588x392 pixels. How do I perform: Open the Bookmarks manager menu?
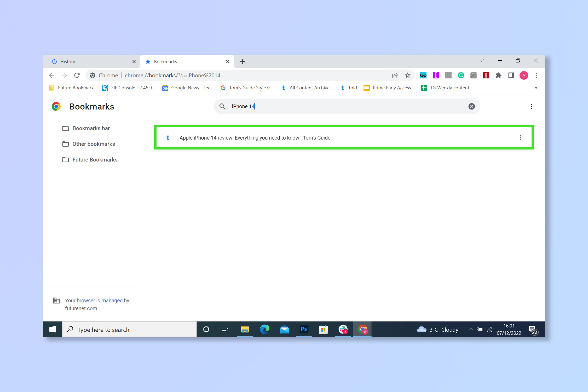(532, 106)
